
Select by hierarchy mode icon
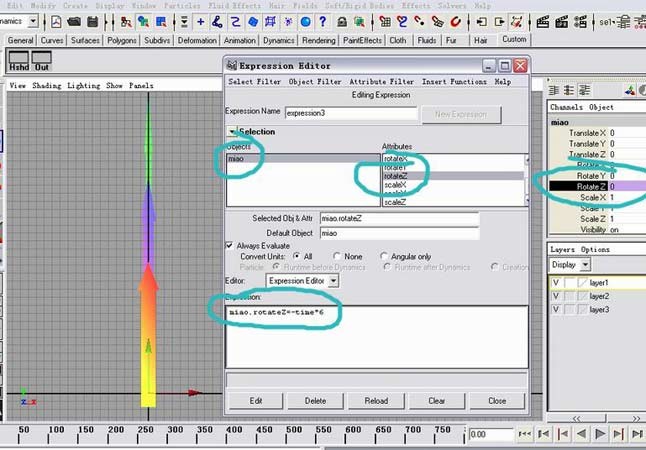click(x=126, y=21)
